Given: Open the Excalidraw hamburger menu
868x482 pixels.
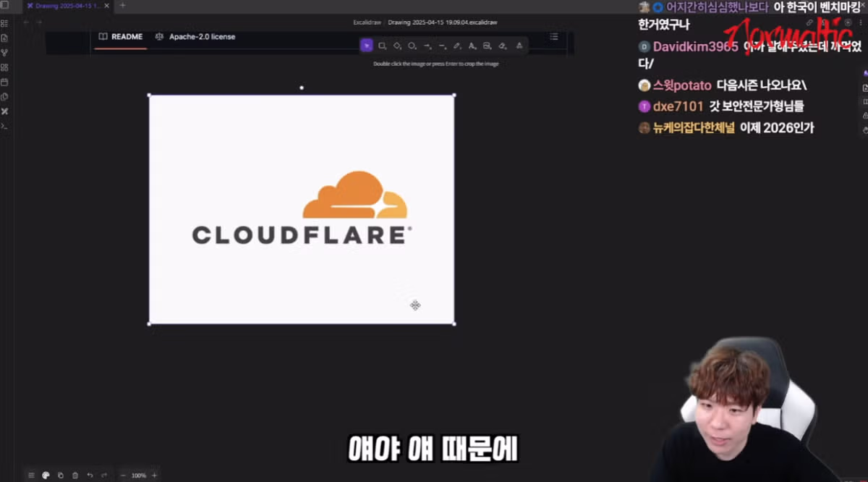Looking at the screenshot, I should click(31, 475).
